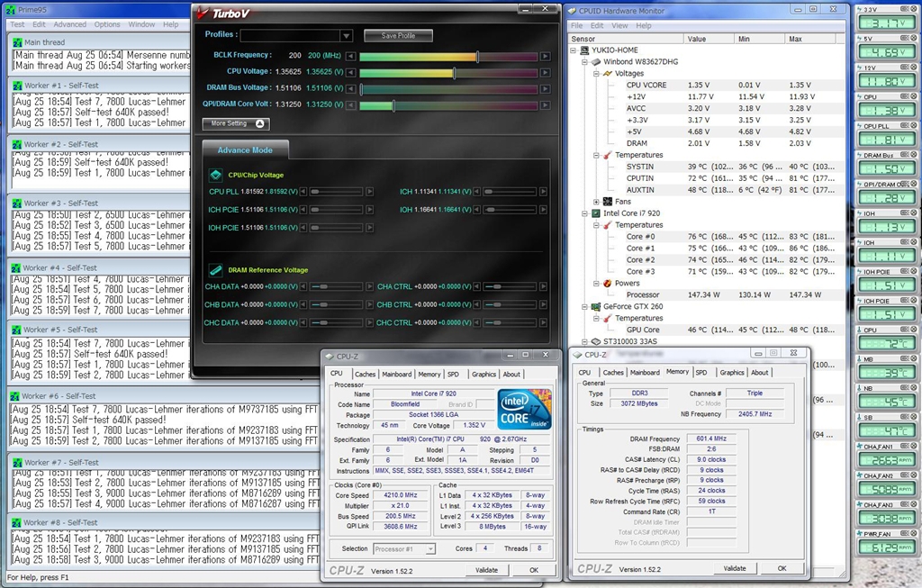This screenshot has height=588, width=922.
Task: Click Validate in the left CPU-Z window
Action: [x=486, y=570]
